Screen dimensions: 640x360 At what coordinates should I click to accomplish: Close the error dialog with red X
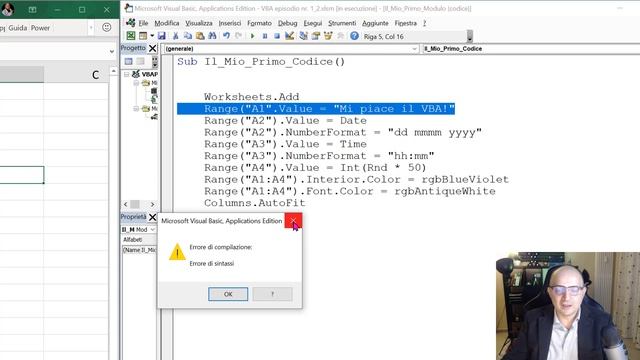[x=293, y=221]
